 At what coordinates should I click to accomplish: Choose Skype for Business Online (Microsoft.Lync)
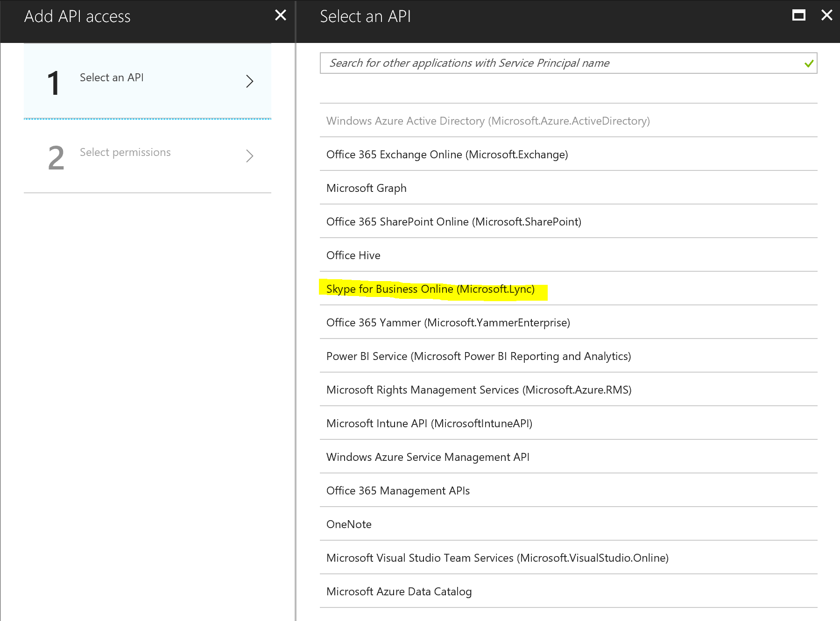pyautogui.click(x=568, y=289)
